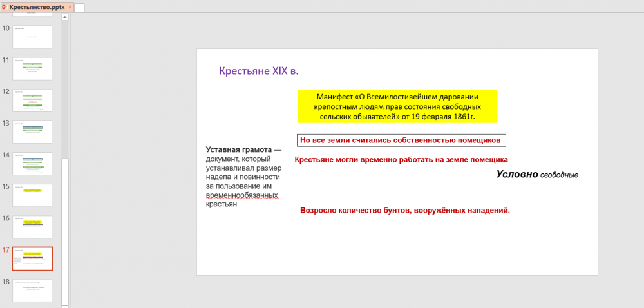Select the yellow Манифест text box
The width and height of the screenshot is (644, 308).
click(397, 106)
